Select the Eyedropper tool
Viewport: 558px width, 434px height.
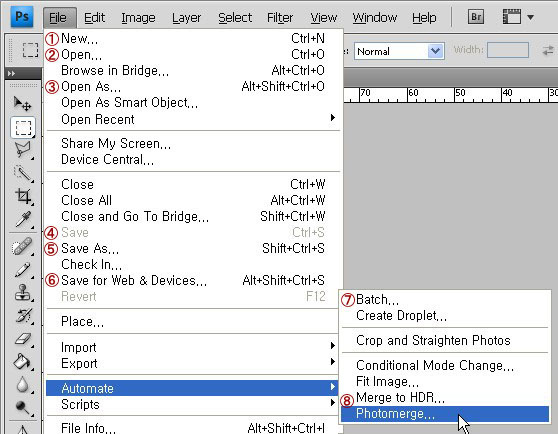tap(23, 219)
